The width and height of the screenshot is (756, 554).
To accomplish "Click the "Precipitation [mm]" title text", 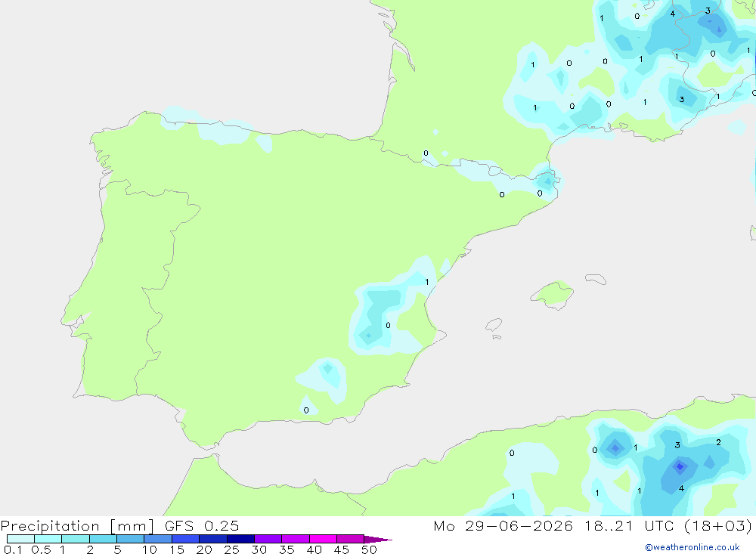I will coord(77,526).
